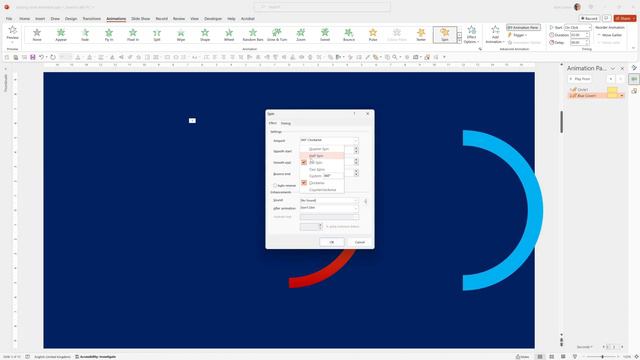Apply the Grow & Turn animation
This screenshot has height=360, width=640.
tap(277, 35)
